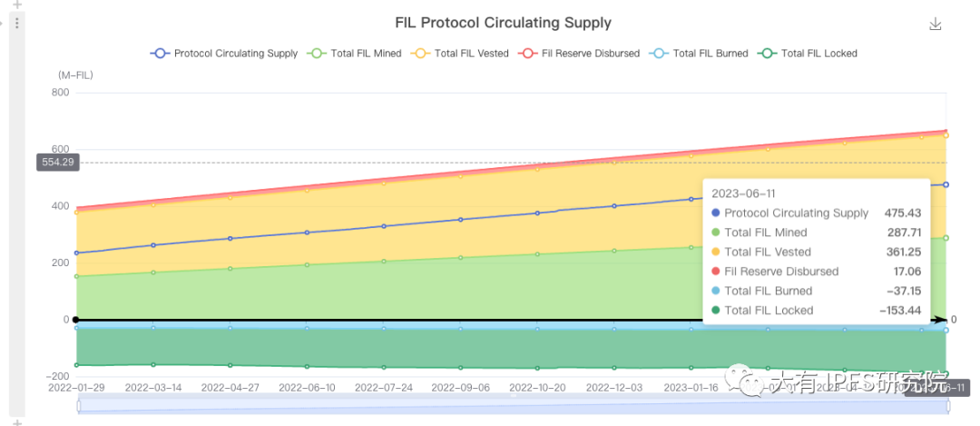Click the 2022-06-10 x-axis date label

[x=306, y=388]
